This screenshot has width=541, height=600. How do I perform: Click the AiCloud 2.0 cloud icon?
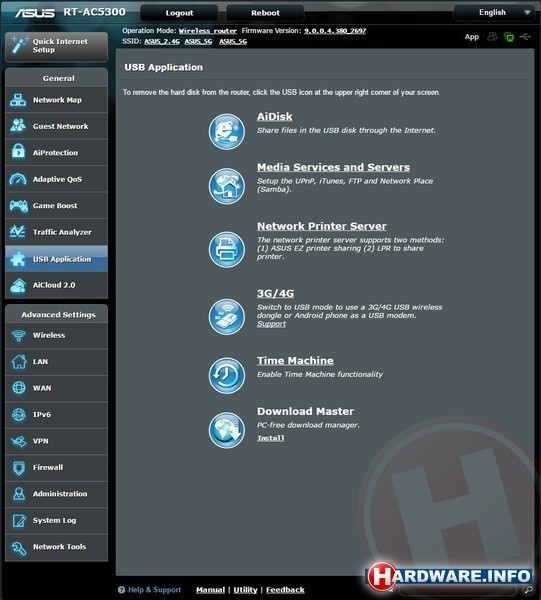18,285
